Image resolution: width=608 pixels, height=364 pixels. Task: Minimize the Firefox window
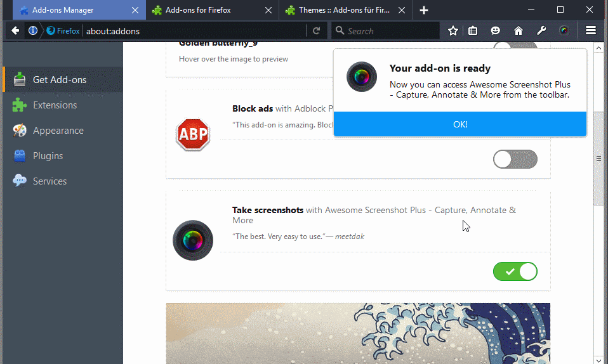click(x=531, y=10)
